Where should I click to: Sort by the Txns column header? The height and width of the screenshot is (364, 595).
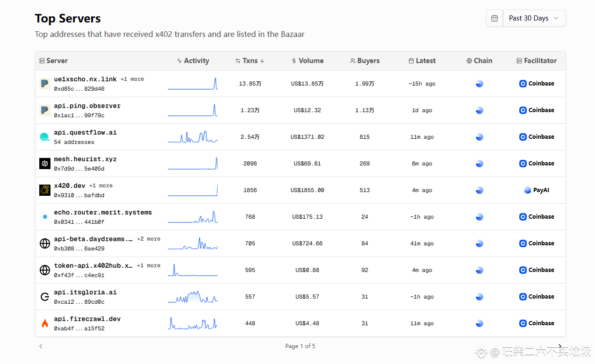click(250, 61)
